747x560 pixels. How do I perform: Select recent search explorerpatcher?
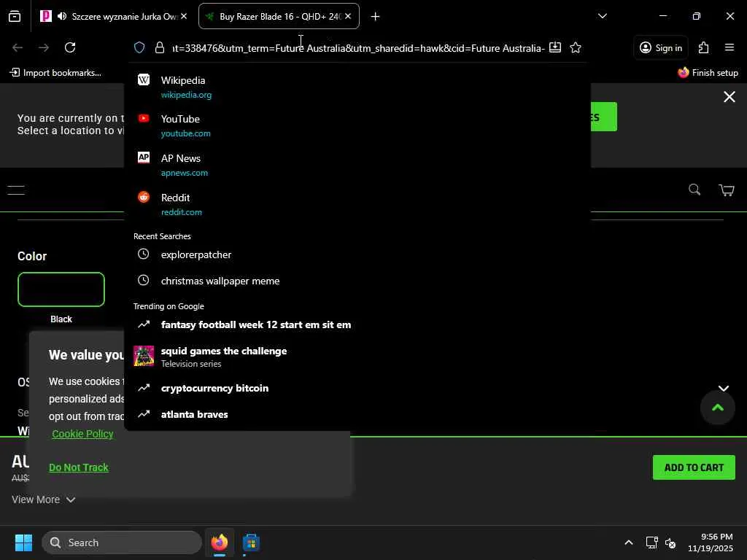click(x=357, y=254)
